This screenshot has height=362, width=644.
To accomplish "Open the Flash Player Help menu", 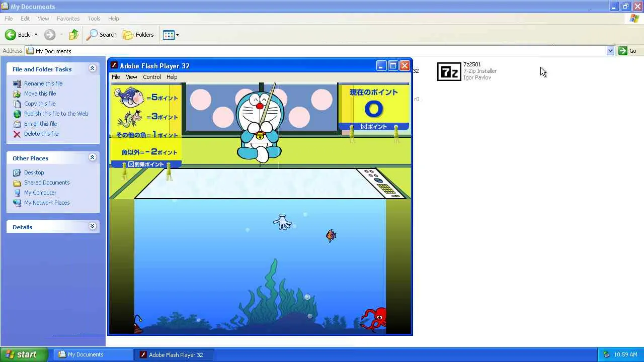I will (172, 77).
